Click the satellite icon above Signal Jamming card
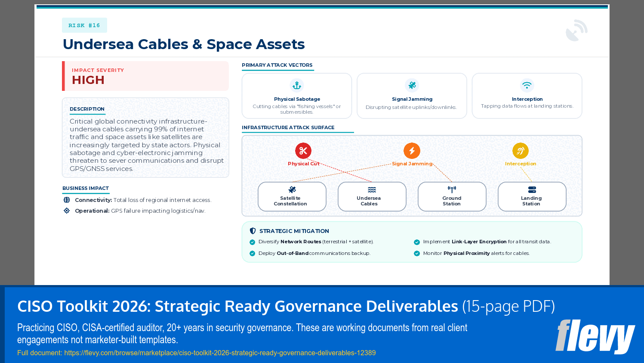This screenshot has height=363, width=644. tap(412, 85)
